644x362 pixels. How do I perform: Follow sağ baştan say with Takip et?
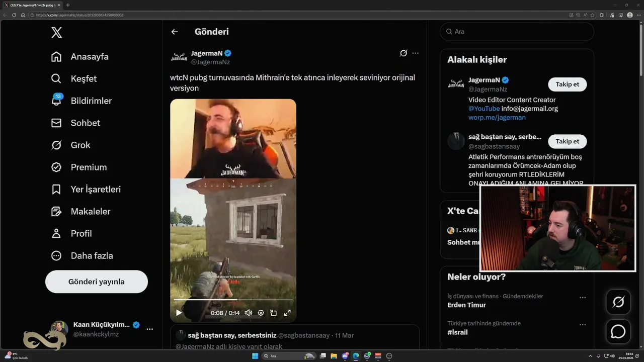(567, 141)
